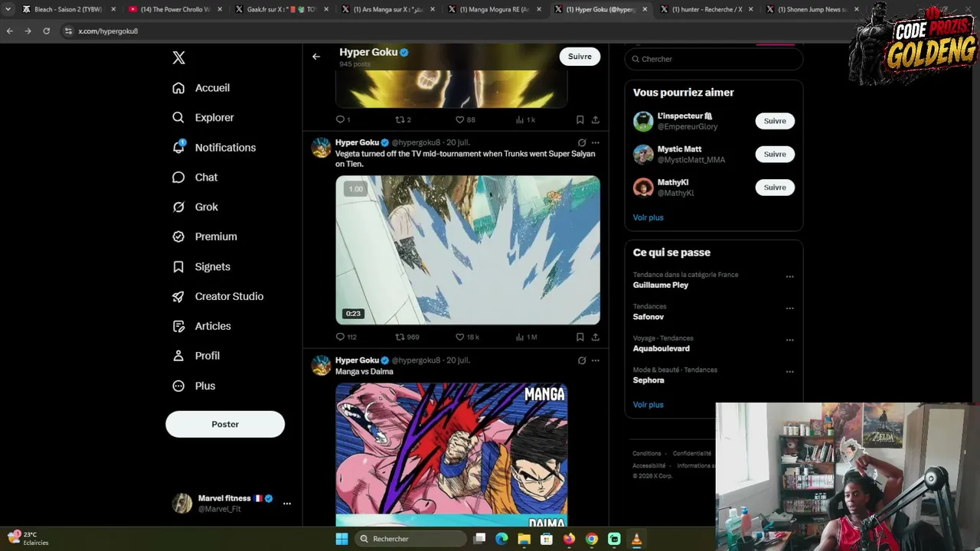The width and height of the screenshot is (980, 551).
Task: Open options for the Sephora trend
Action: coord(789,372)
